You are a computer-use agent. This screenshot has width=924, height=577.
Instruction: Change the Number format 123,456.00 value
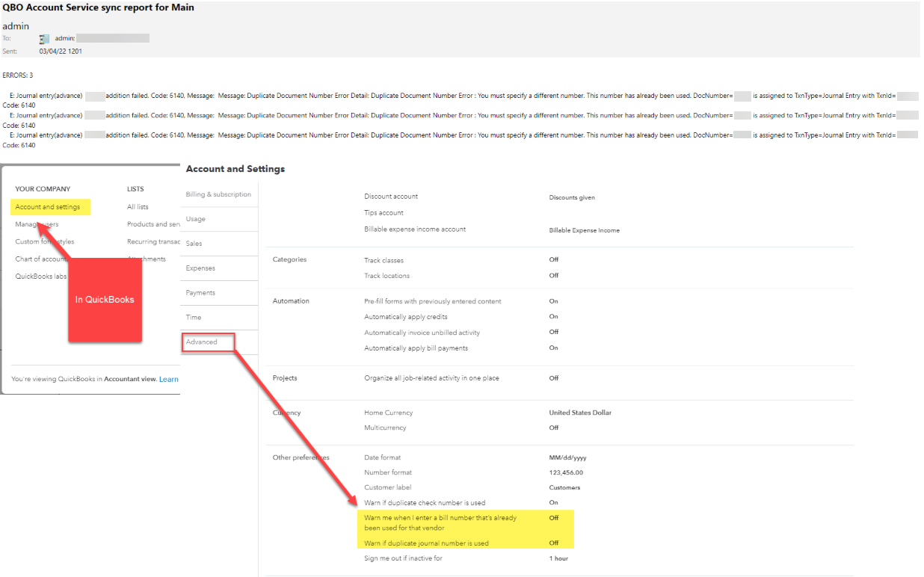pos(566,472)
